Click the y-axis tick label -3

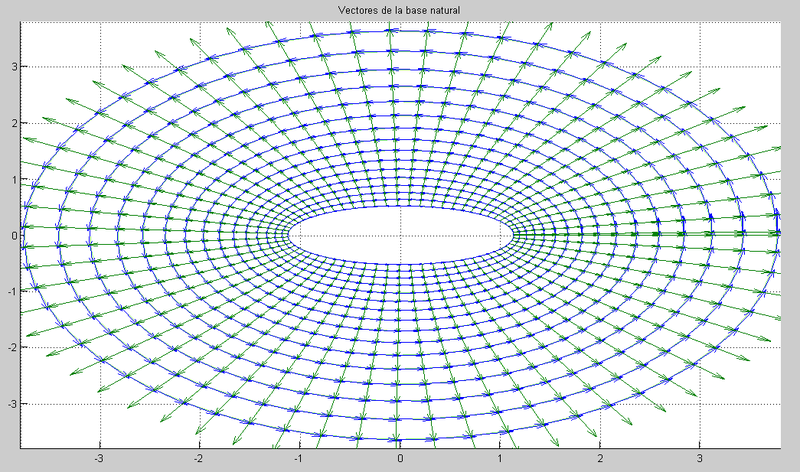point(10,404)
